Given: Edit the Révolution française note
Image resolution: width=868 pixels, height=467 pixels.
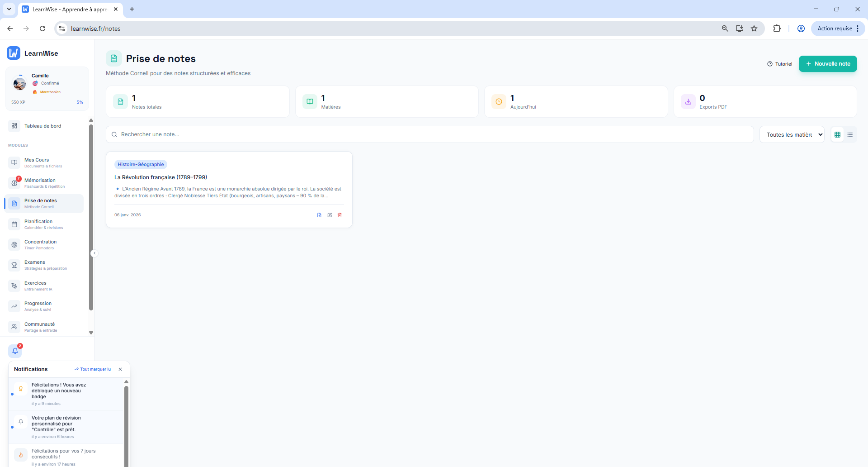Looking at the screenshot, I should [x=330, y=215].
